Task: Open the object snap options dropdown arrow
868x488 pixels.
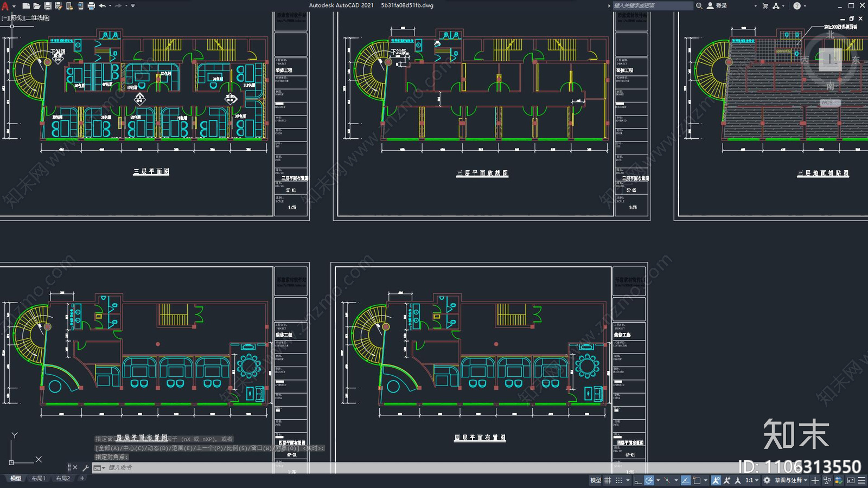Action: click(706, 480)
